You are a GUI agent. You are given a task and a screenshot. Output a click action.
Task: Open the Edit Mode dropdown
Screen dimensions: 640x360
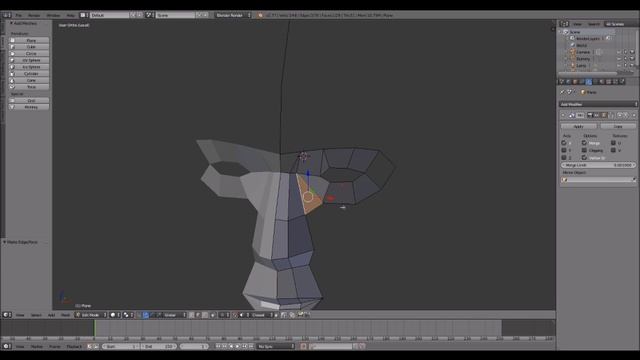pos(91,315)
